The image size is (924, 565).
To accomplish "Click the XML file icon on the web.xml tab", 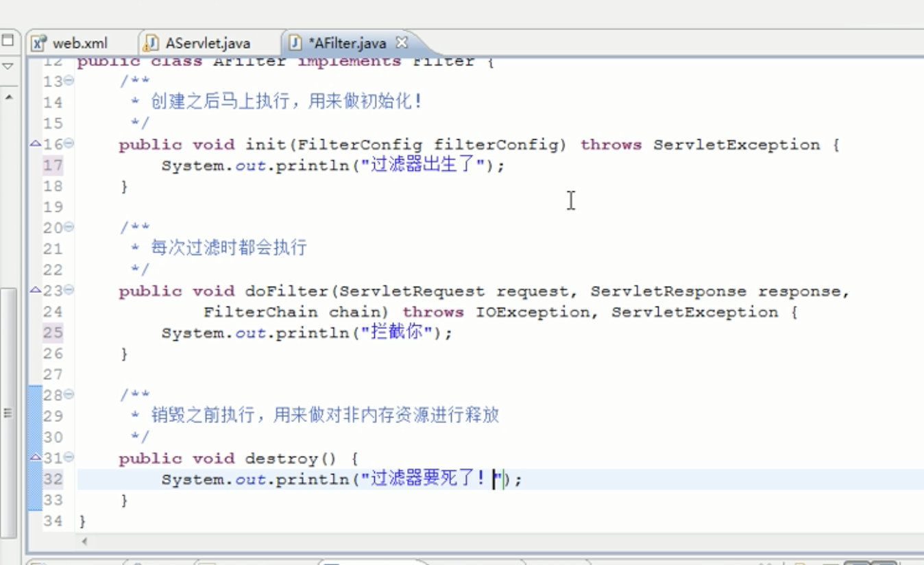I will [x=40, y=43].
